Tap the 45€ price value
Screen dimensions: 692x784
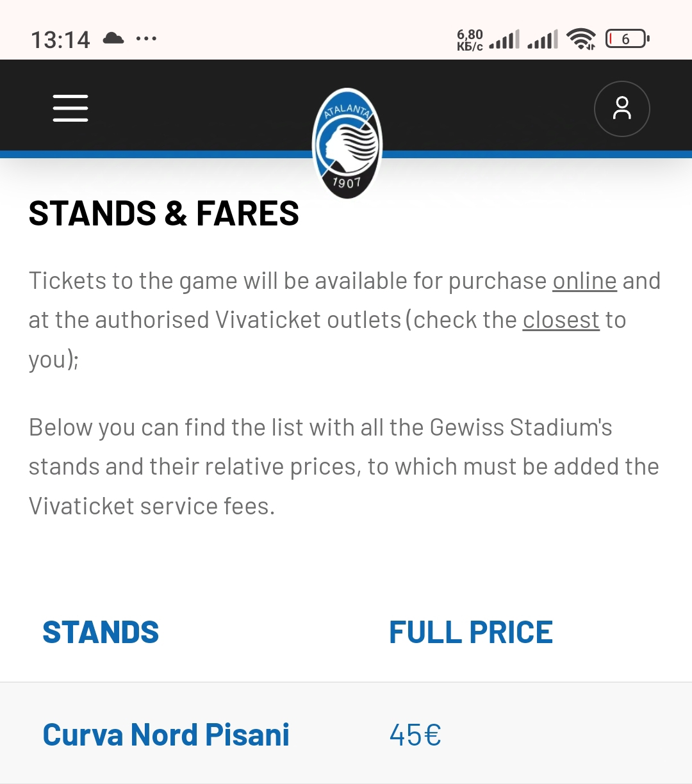(x=415, y=735)
